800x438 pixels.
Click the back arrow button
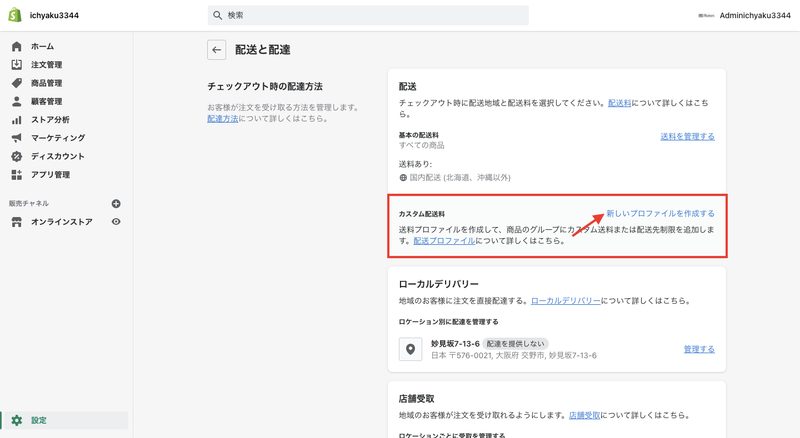pyautogui.click(x=217, y=50)
